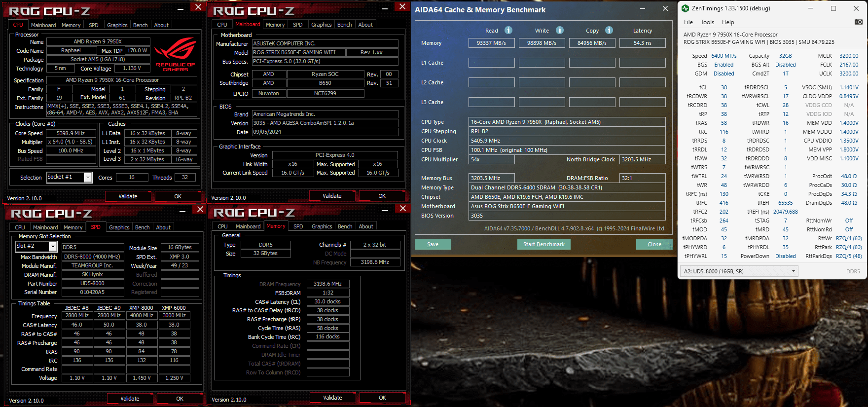
Task: Select CPU tab in Mainboard CPU-Z window
Action: coord(222,25)
